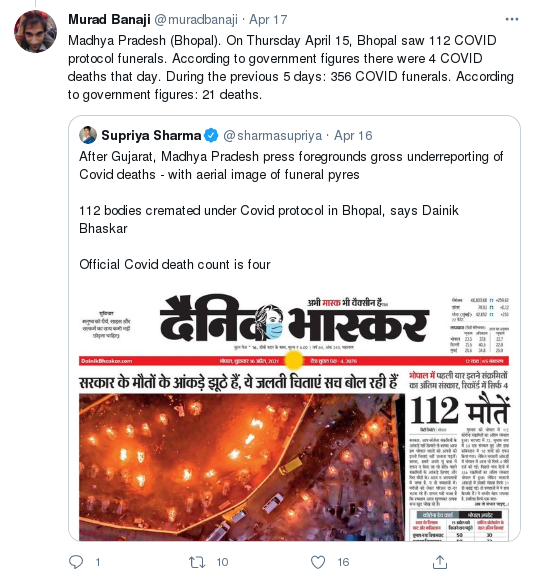Image resolution: width=535 pixels, height=581 pixels.
Task: Open the aerial funeral pyres newspaper photo
Action: click(x=242, y=467)
